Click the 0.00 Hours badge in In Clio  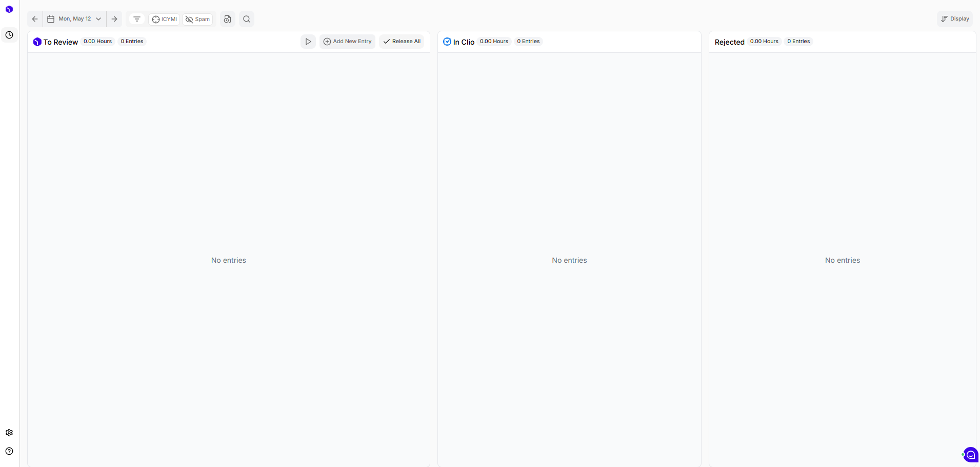tap(494, 42)
